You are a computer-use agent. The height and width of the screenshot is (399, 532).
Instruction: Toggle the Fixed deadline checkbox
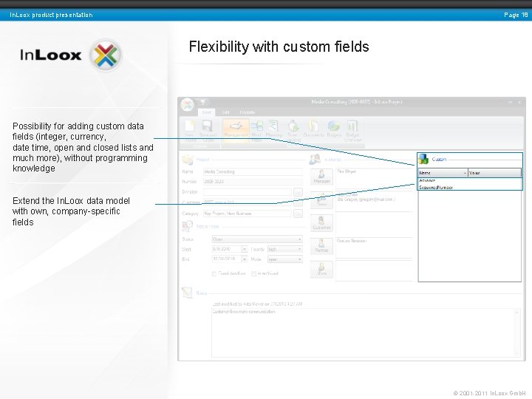pos(214,273)
